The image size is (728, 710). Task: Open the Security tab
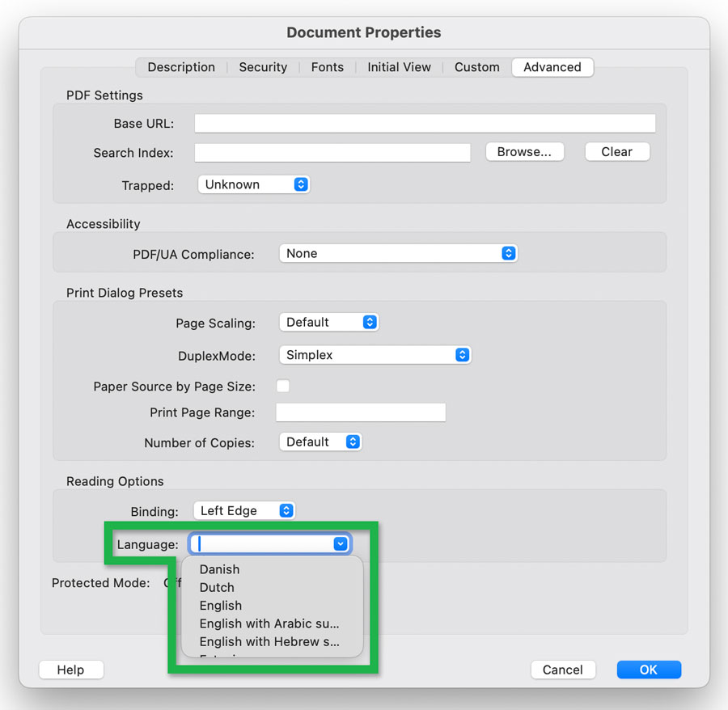click(x=263, y=67)
